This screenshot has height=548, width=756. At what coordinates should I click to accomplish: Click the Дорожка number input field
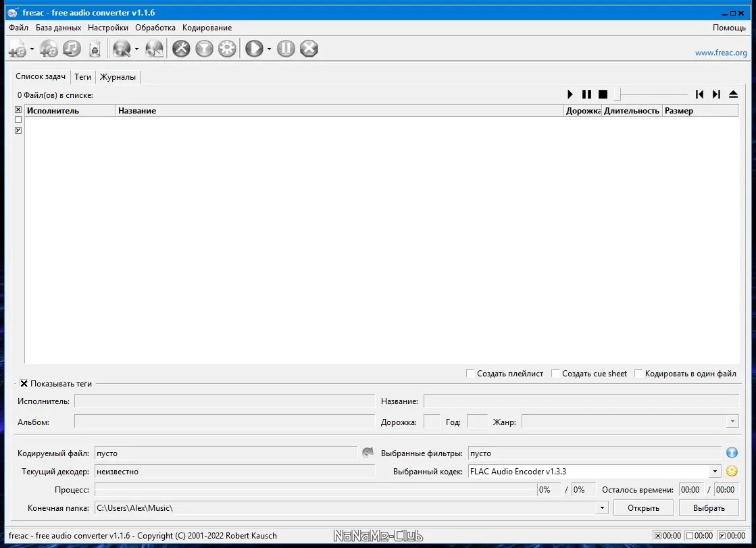(432, 422)
